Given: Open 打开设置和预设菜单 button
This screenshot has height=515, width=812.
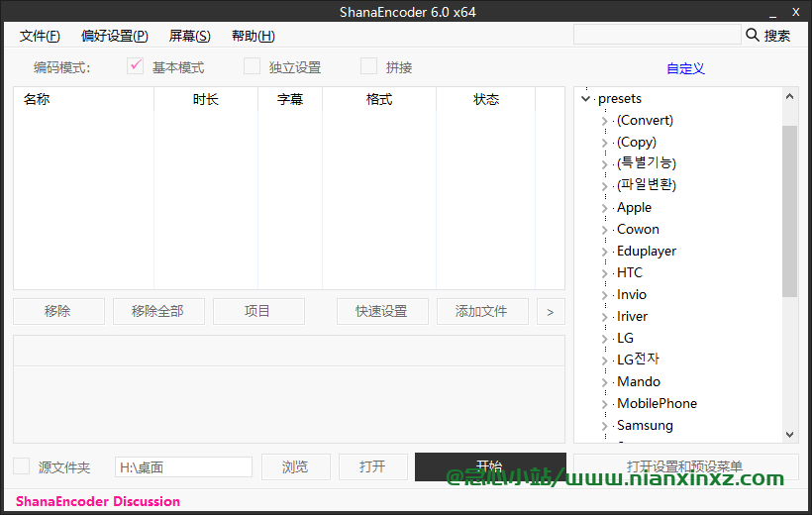Looking at the screenshot, I should [x=685, y=466].
